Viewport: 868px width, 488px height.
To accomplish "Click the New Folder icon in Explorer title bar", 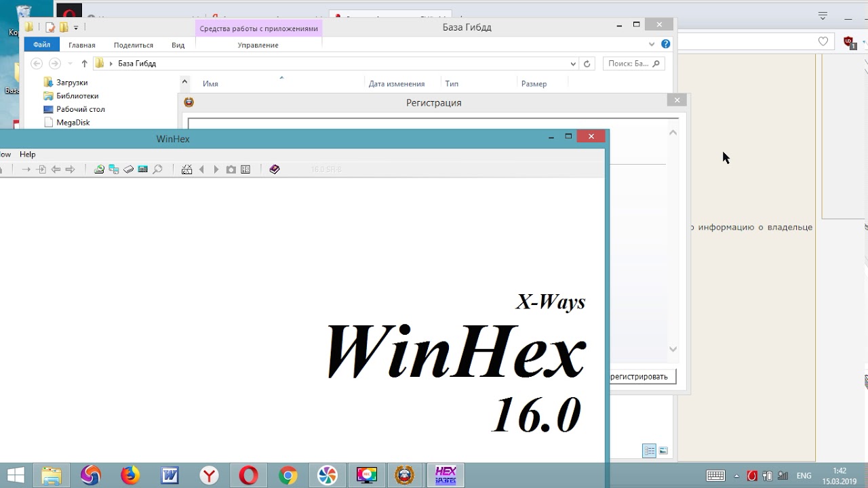I will click(64, 27).
